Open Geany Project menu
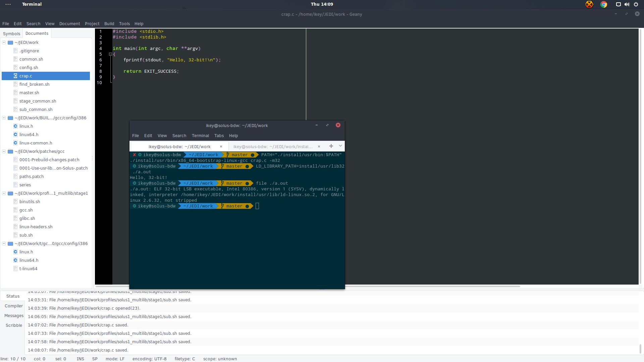This screenshot has width=644, height=362. pos(92,24)
